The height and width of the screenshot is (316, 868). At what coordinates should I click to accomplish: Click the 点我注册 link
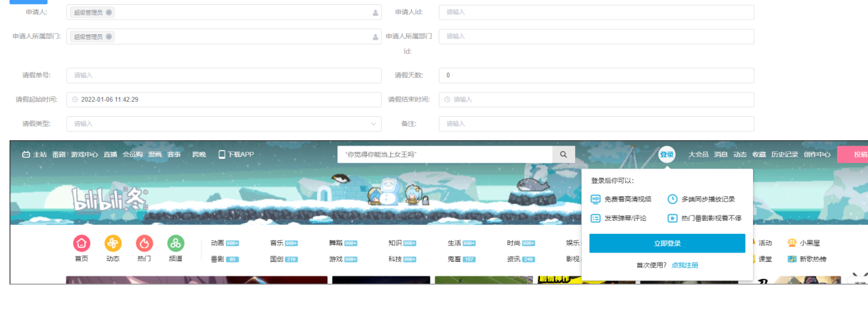point(685,265)
